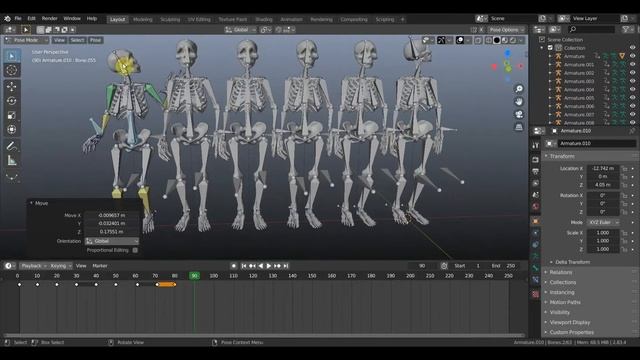Open rotation Mode XYZ Euler dropdown
This screenshot has width=640, height=360.
coord(603,222)
